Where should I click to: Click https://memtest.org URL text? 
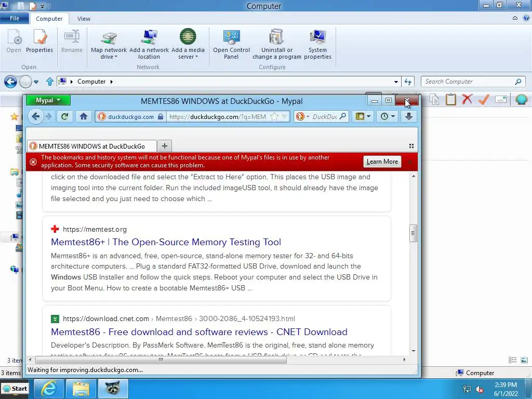95,229
